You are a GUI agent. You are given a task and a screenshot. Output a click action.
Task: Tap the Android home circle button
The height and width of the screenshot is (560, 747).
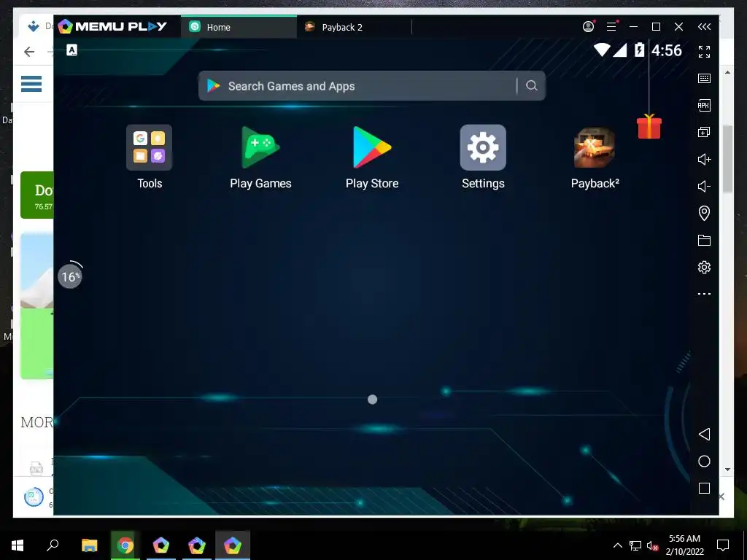704,461
